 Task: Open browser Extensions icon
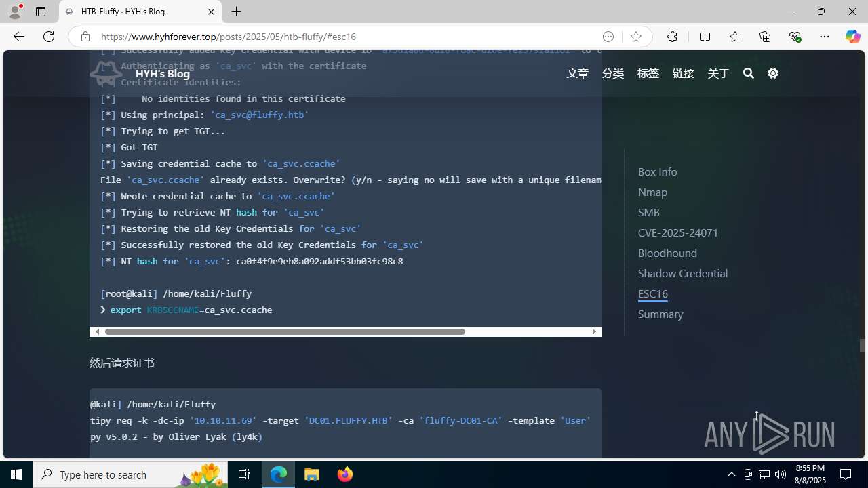pos(672,37)
